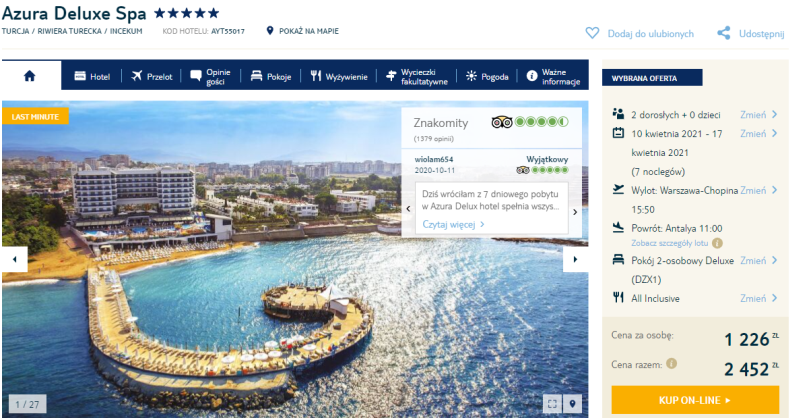Go to next guest review
This screenshot has height=418, width=790.
tap(575, 212)
